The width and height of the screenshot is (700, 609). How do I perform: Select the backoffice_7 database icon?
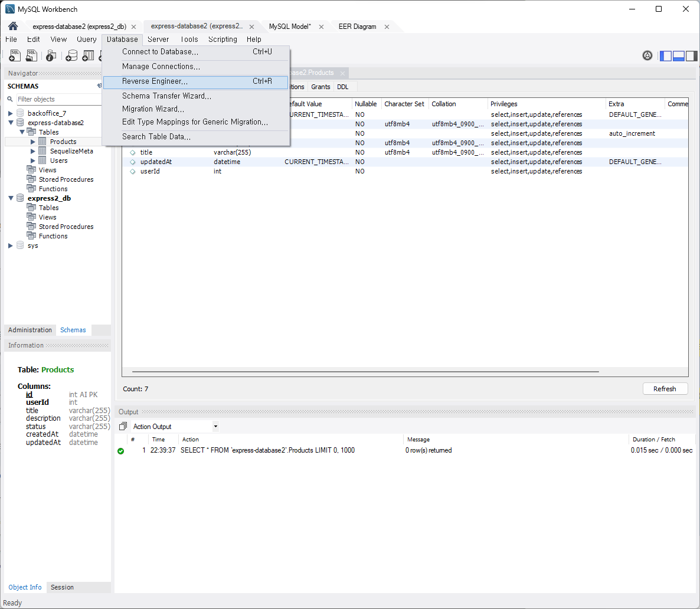pyautogui.click(x=20, y=113)
